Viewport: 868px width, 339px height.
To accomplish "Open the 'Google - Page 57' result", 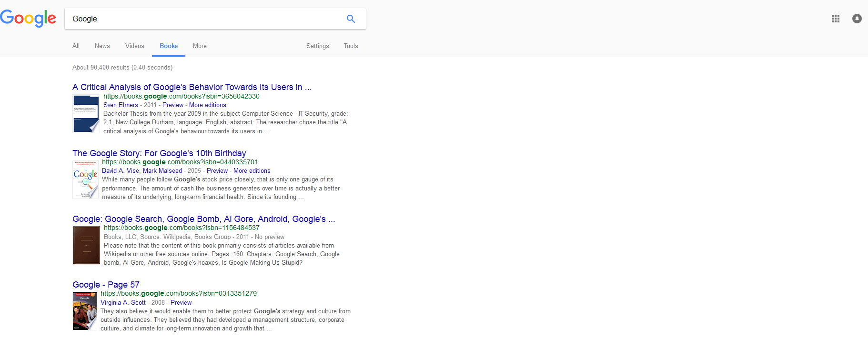I will pyautogui.click(x=106, y=285).
